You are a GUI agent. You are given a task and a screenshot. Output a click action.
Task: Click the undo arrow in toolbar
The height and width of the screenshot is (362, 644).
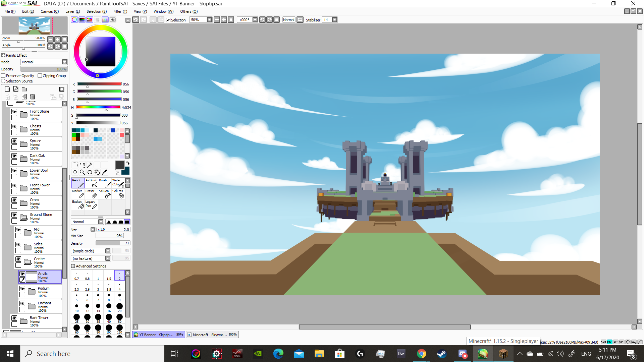point(136,20)
